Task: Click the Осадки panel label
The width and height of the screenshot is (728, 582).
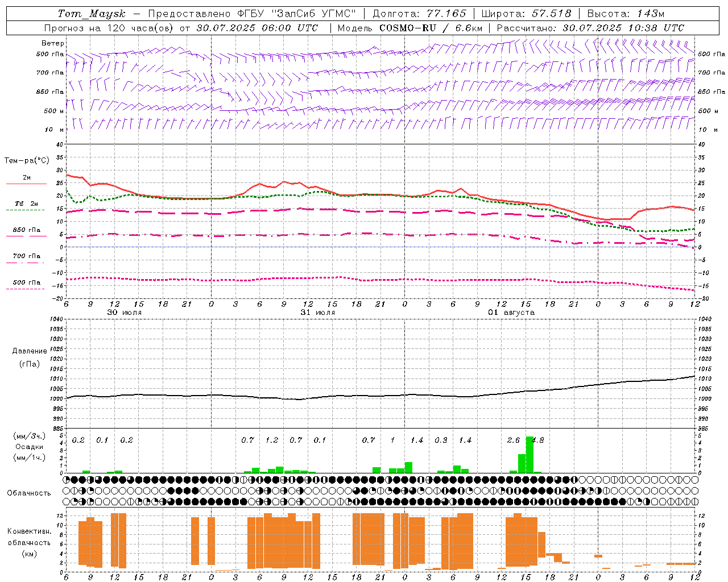Action: tap(30, 447)
